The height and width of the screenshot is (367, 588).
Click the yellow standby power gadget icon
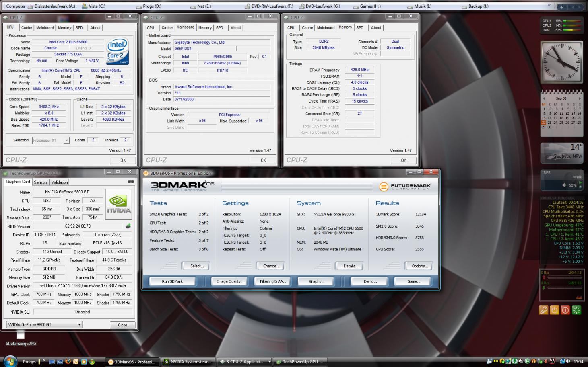pyautogui.click(x=554, y=310)
